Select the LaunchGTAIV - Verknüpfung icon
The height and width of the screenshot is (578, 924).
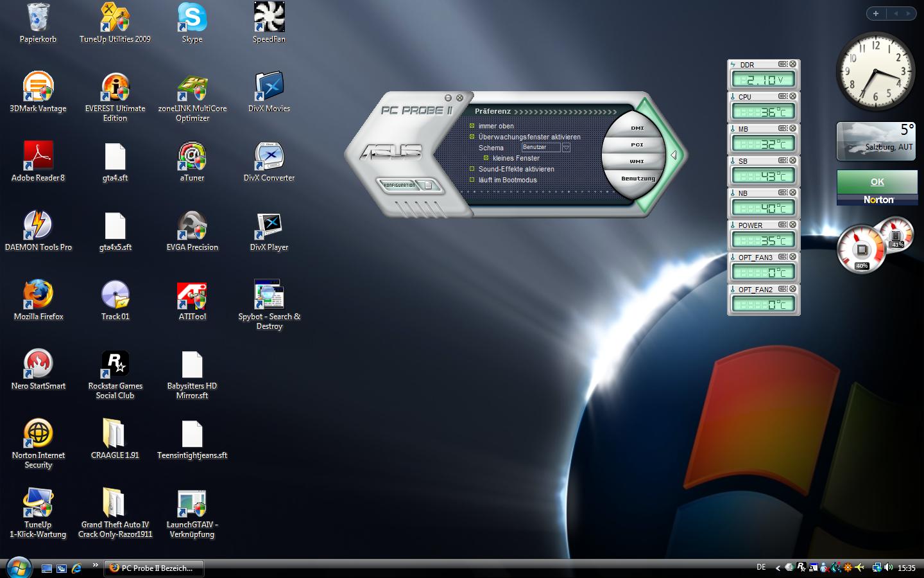click(192, 513)
